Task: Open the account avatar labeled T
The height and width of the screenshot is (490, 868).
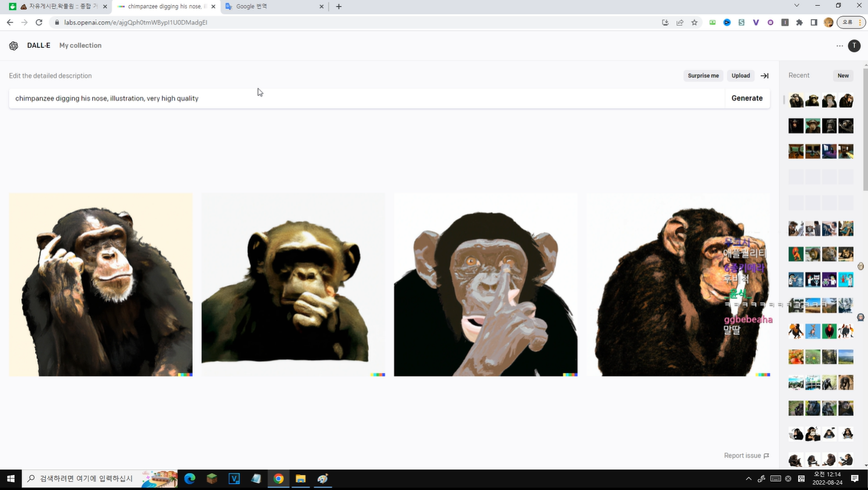Action: coord(854,46)
